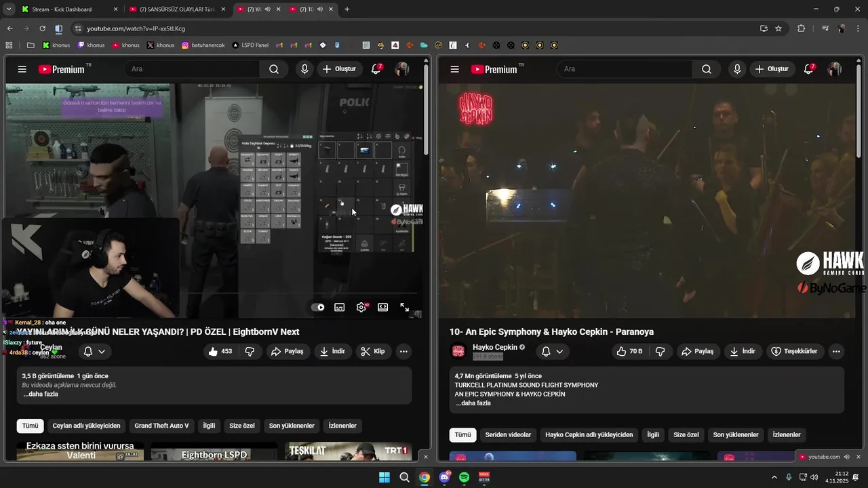868x488 pixels.
Task: Open new browser tab with plus button
Action: point(347,9)
